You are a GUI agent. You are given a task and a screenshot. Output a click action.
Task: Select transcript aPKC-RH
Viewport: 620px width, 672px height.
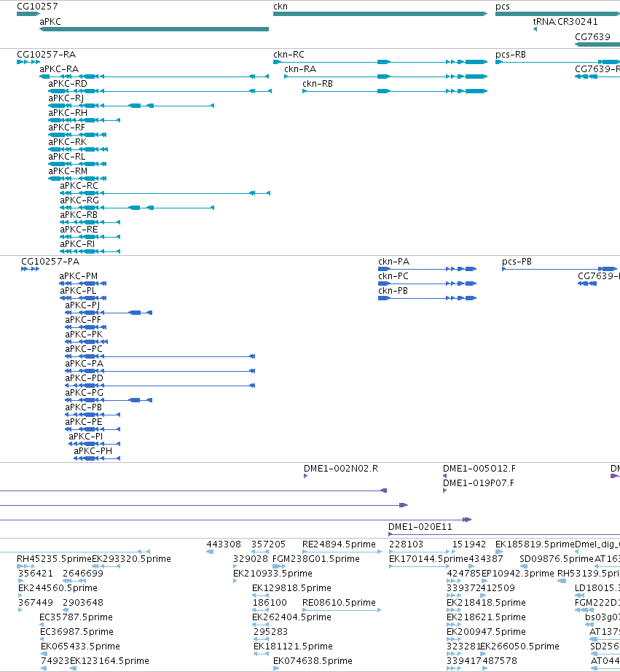(x=68, y=113)
